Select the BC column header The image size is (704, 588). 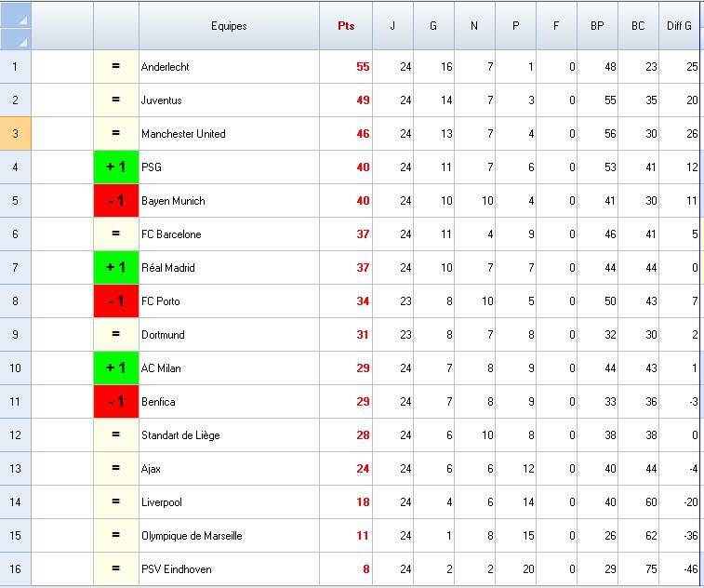click(638, 26)
